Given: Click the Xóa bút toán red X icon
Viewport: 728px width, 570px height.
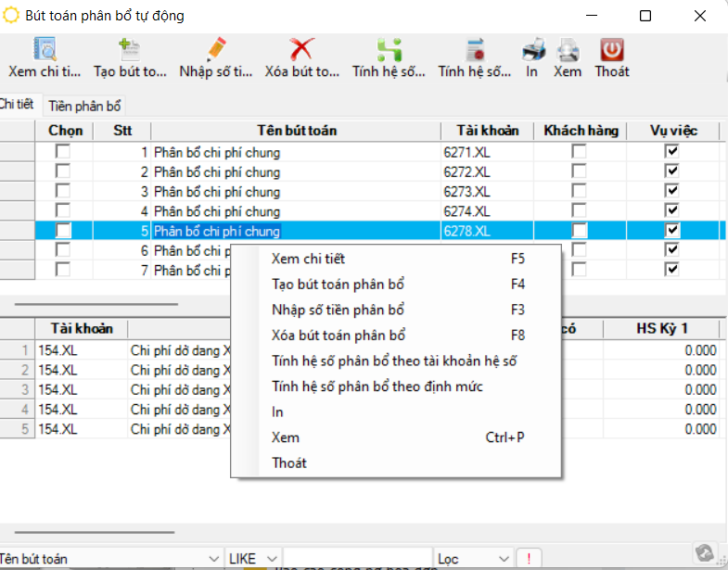Looking at the screenshot, I should point(301,50).
